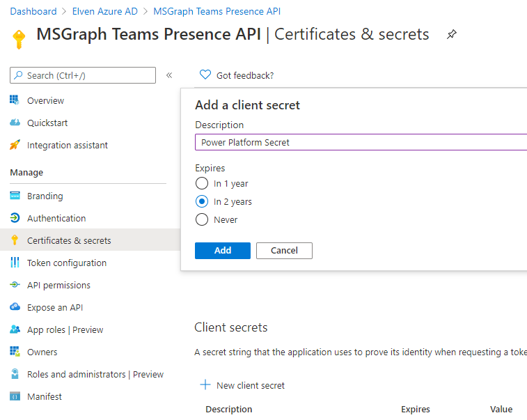The width and height of the screenshot is (527, 420).
Task: Open the Quickstart menu item
Action: click(x=47, y=123)
